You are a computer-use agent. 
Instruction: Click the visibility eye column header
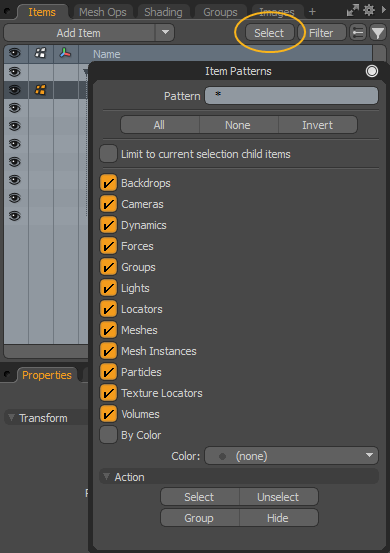[15, 54]
